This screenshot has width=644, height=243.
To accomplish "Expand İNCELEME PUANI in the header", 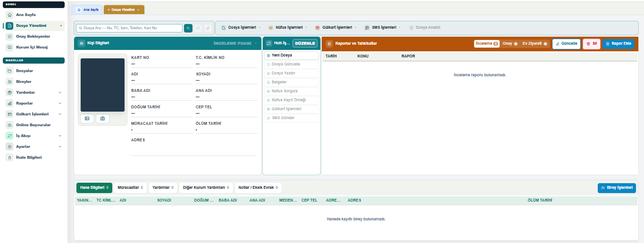I will pyautogui.click(x=235, y=43).
